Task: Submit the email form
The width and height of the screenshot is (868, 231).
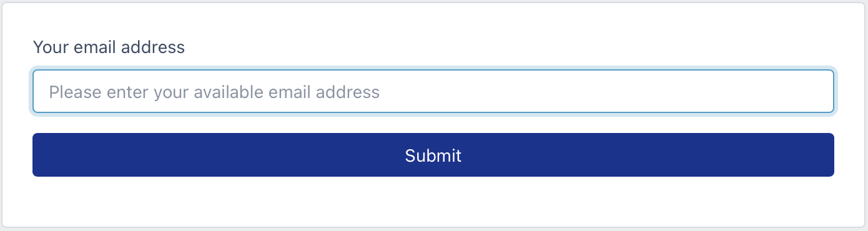Action: [433, 155]
